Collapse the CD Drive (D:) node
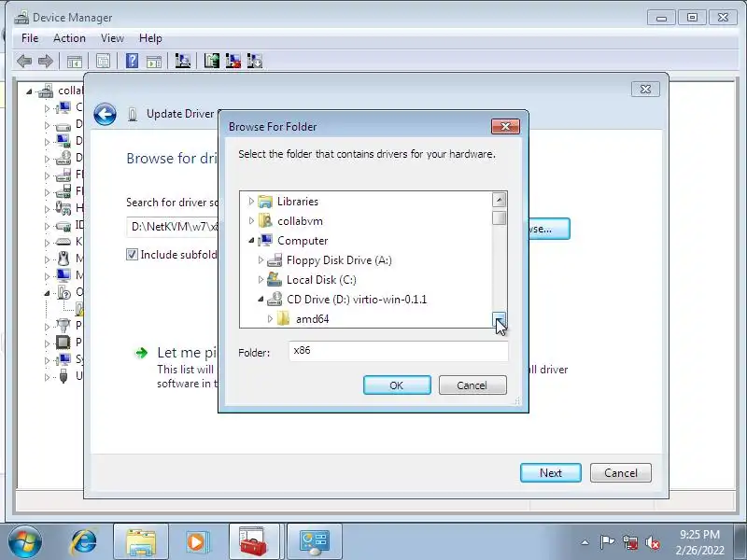The width and height of the screenshot is (747, 560). pyautogui.click(x=261, y=300)
